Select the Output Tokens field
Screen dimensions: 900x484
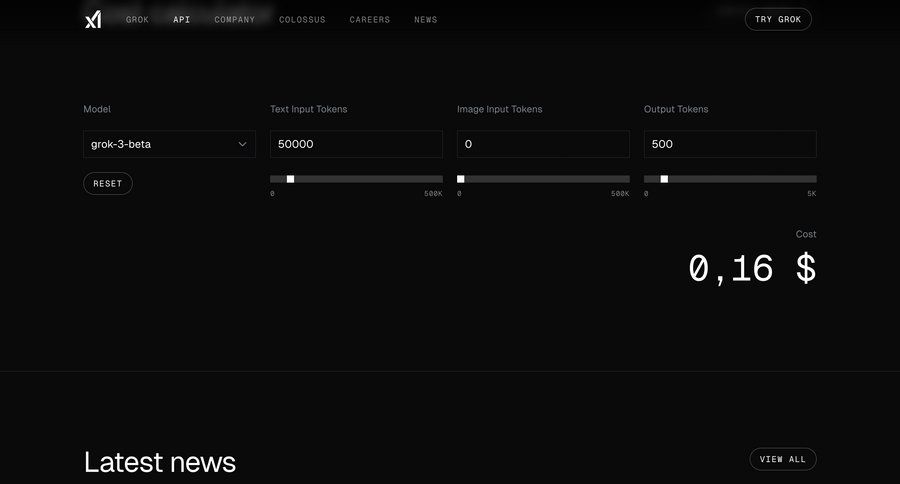730,144
